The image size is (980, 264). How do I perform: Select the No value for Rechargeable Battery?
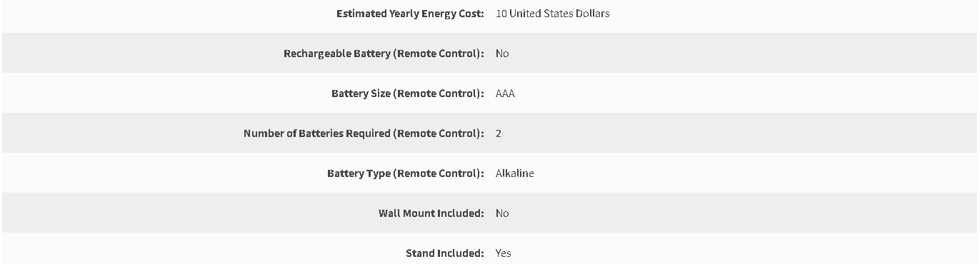[x=502, y=54]
